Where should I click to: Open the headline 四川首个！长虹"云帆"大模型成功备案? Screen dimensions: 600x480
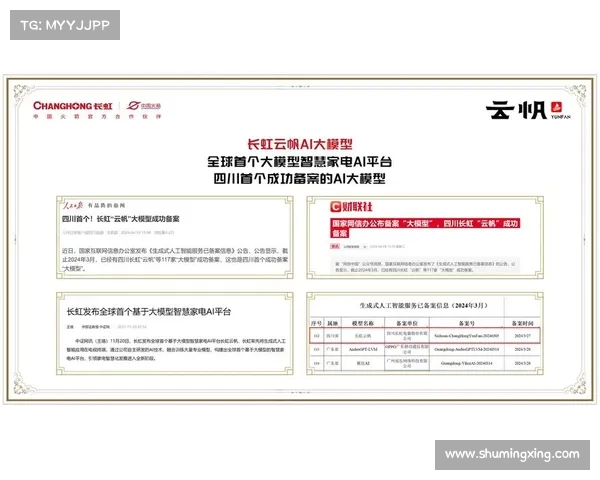pos(121,219)
